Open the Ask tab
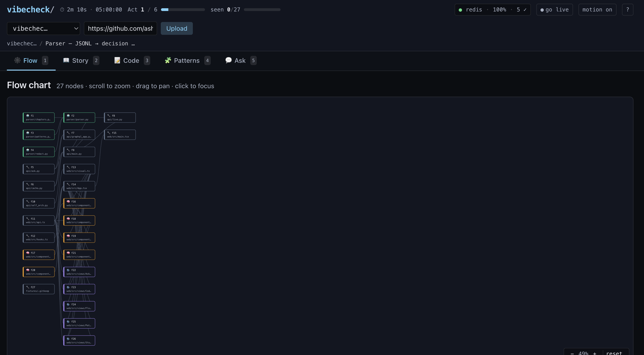The width and height of the screenshot is (644, 355). [x=241, y=60]
